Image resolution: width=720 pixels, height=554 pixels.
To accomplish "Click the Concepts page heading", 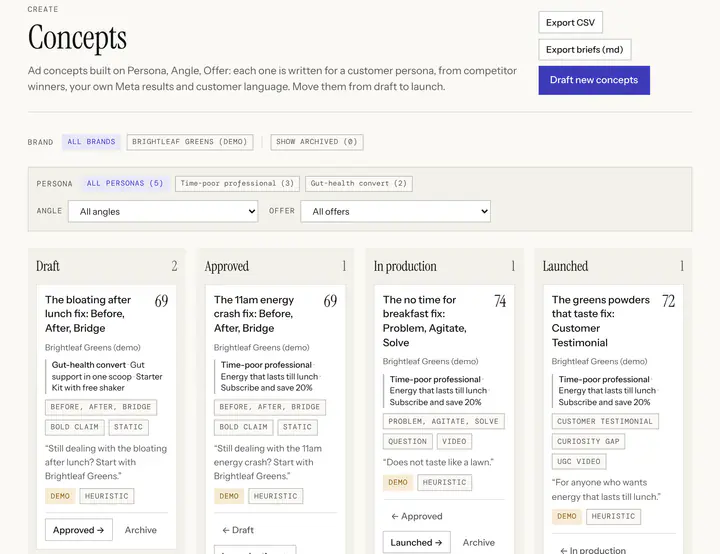I will pos(77,38).
